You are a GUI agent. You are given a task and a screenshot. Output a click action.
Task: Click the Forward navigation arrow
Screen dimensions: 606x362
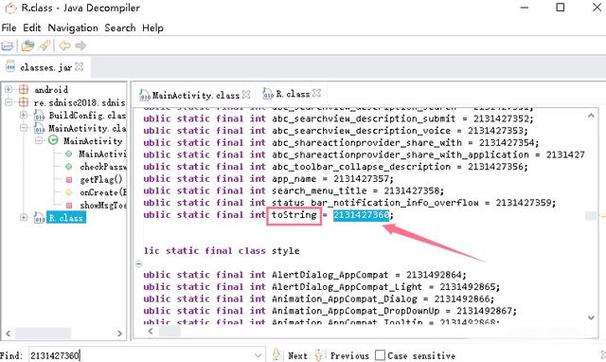(x=80, y=46)
